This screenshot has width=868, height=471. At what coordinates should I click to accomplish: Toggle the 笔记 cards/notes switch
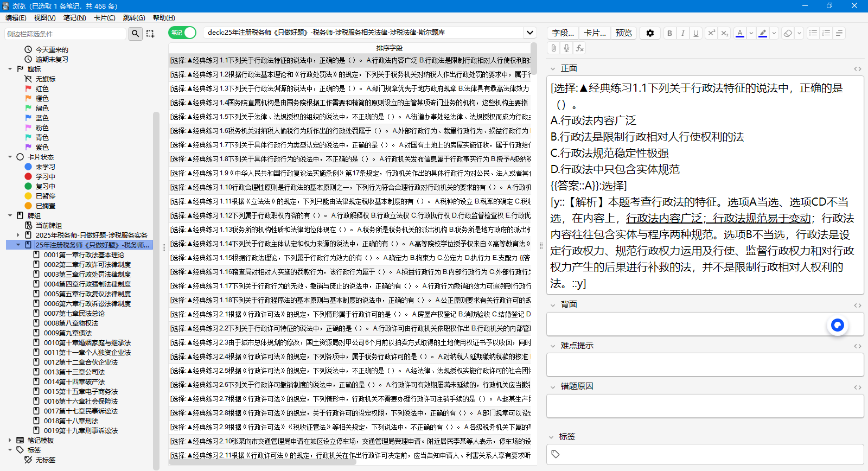182,33
